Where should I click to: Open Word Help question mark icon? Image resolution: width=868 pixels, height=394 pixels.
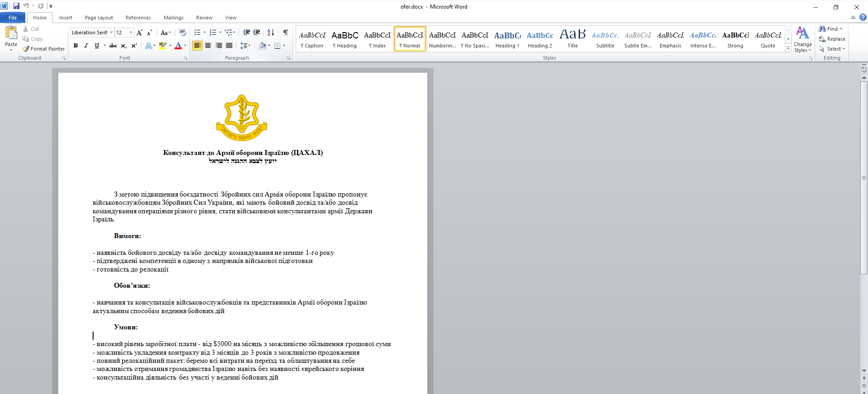pyautogui.click(x=863, y=18)
